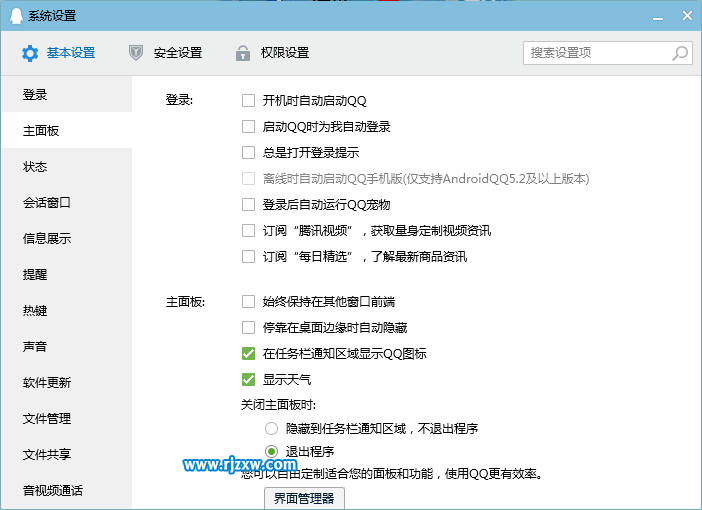Open the 权限设置 tab
Viewport: 702px width, 510px height.
(272, 53)
